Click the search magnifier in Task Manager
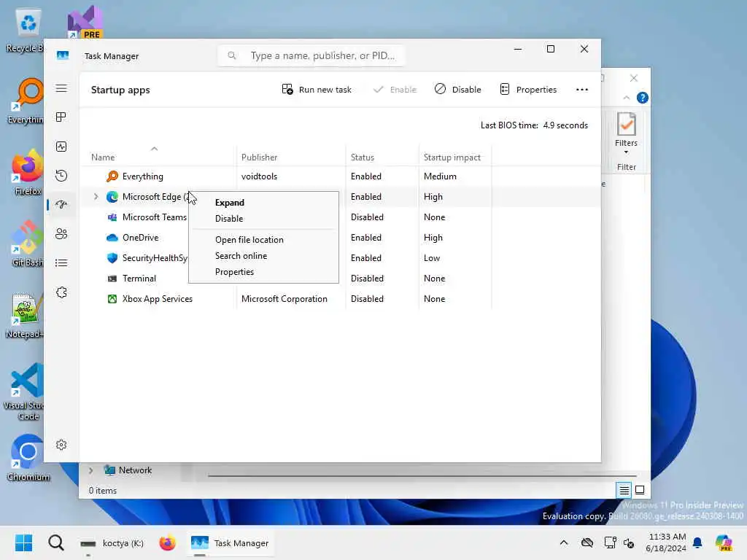Screen dimensions: 747x560 [231, 55]
